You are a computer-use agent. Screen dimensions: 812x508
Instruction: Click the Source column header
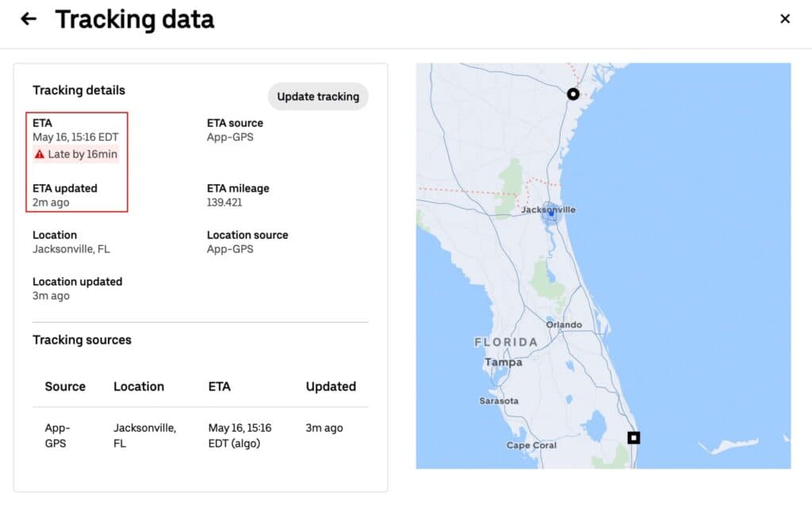point(64,387)
